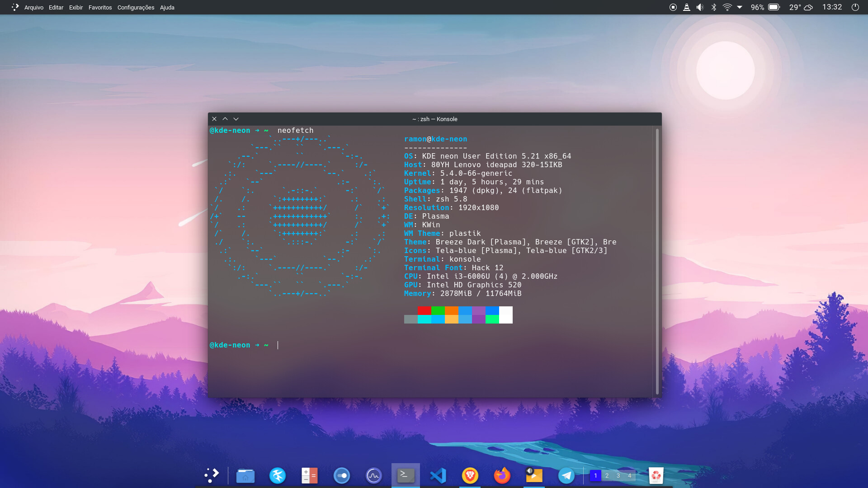The width and height of the screenshot is (868, 488).
Task: Open Firefox from the dock
Action: (502, 475)
